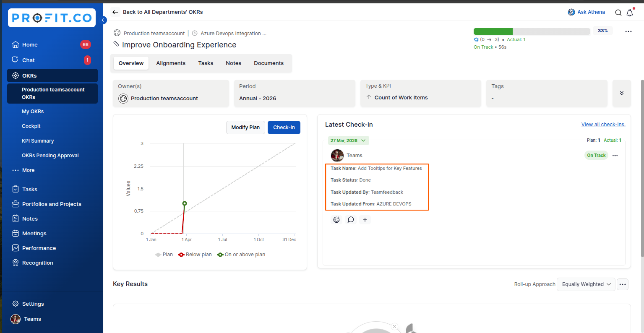Viewport: 644px width, 333px height.
Task: Click the back arrow icon
Action: [x=115, y=12]
